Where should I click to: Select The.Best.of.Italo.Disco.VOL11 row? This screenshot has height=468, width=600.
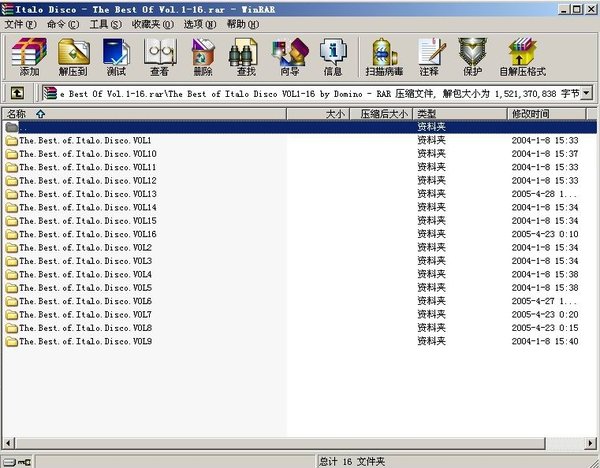coord(300,167)
